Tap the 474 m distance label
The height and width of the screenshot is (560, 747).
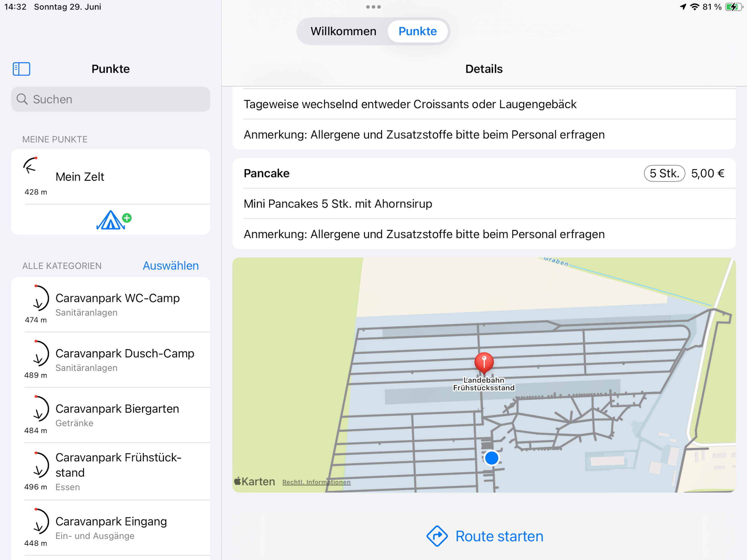click(36, 320)
